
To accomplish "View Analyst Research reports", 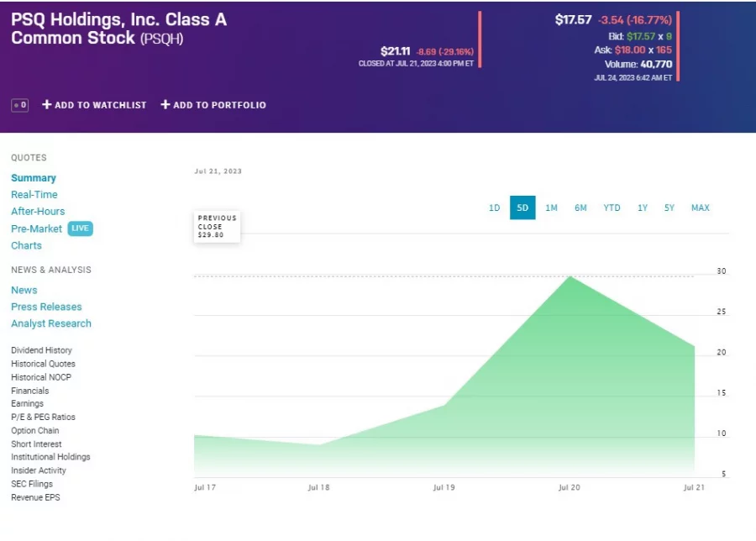I will 50,323.
